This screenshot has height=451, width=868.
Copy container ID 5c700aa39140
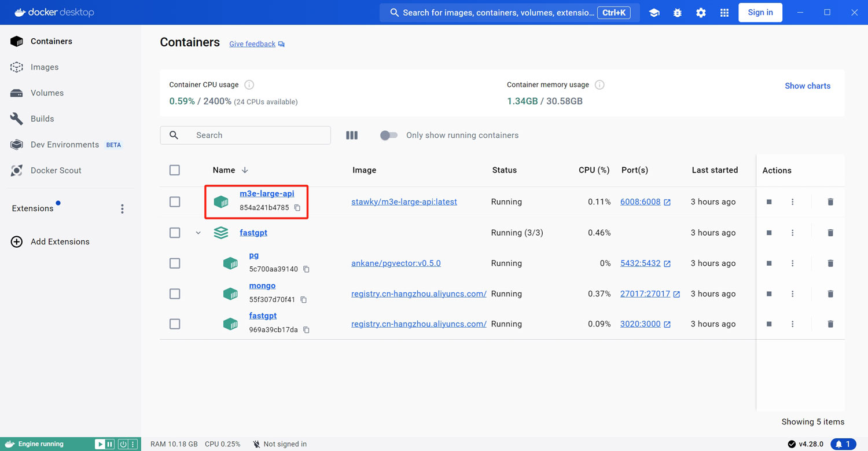[x=307, y=269]
